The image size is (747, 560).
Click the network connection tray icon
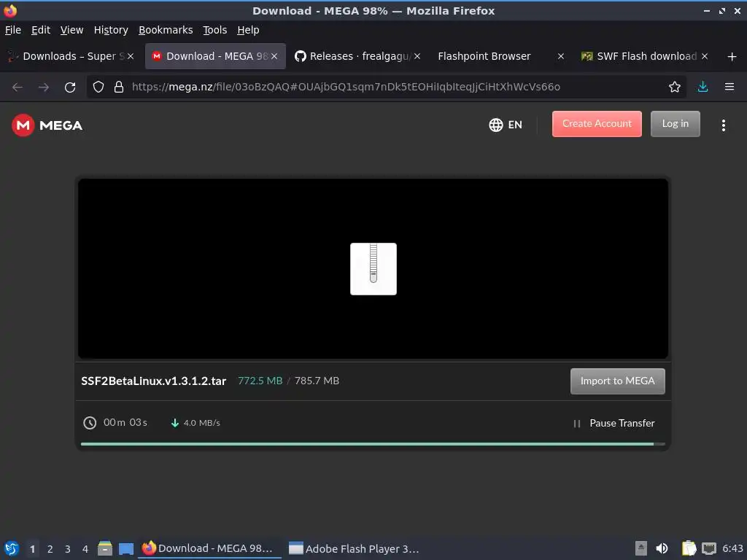(709, 548)
